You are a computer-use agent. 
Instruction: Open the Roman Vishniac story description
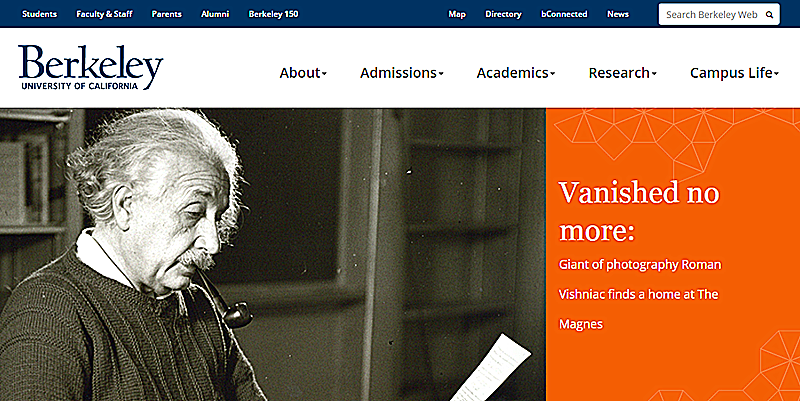[640, 294]
